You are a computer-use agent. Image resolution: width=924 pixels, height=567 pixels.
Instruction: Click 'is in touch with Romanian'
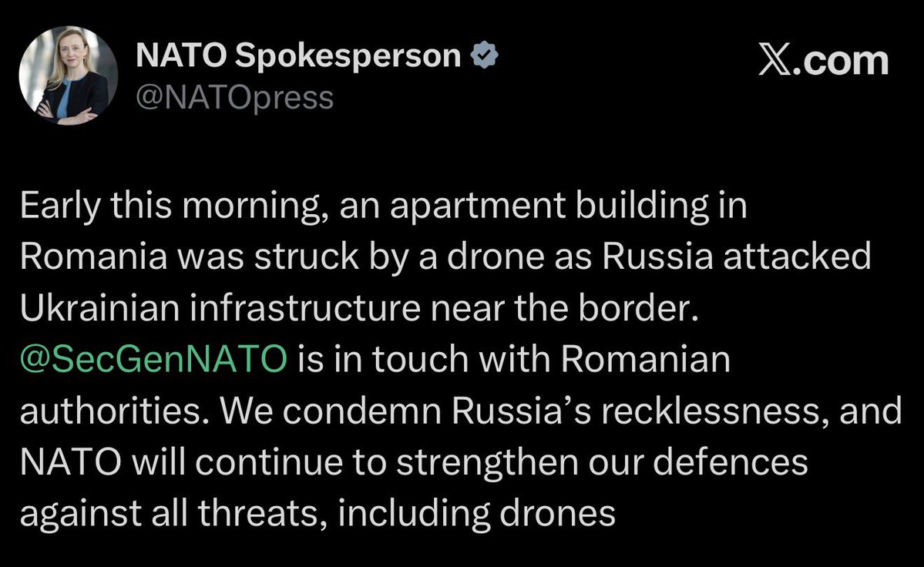coord(513,359)
